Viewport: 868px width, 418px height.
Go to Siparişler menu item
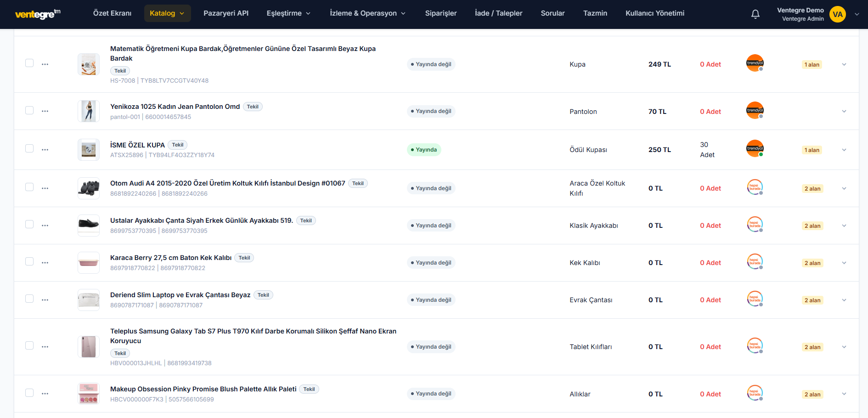[x=441, y=13]
